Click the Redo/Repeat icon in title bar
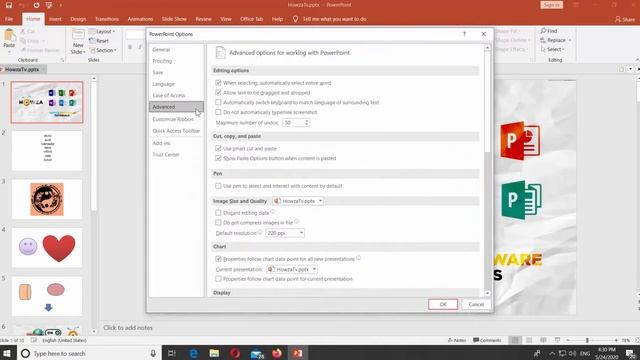This screenshot has width=640, height=360. 36,5
